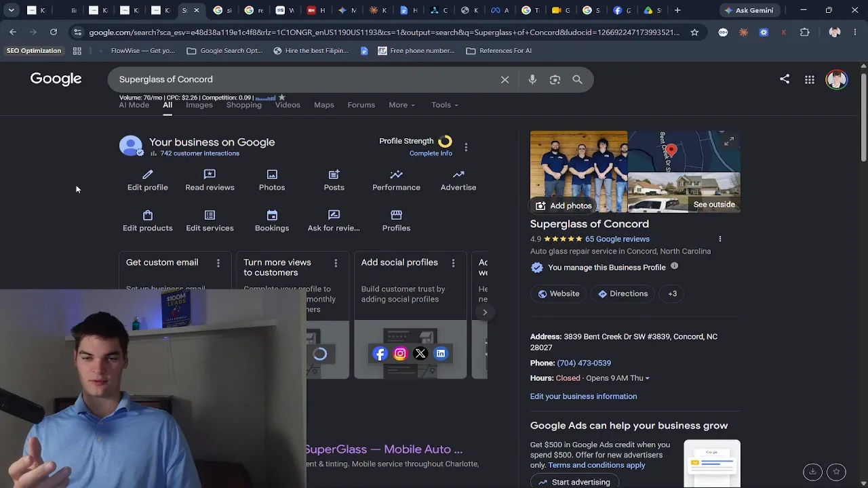This screenshot has height=488, width=868.
Task: Show next suggestion cards with arrow
Action: pyautogui.click(x=485, y=312)
